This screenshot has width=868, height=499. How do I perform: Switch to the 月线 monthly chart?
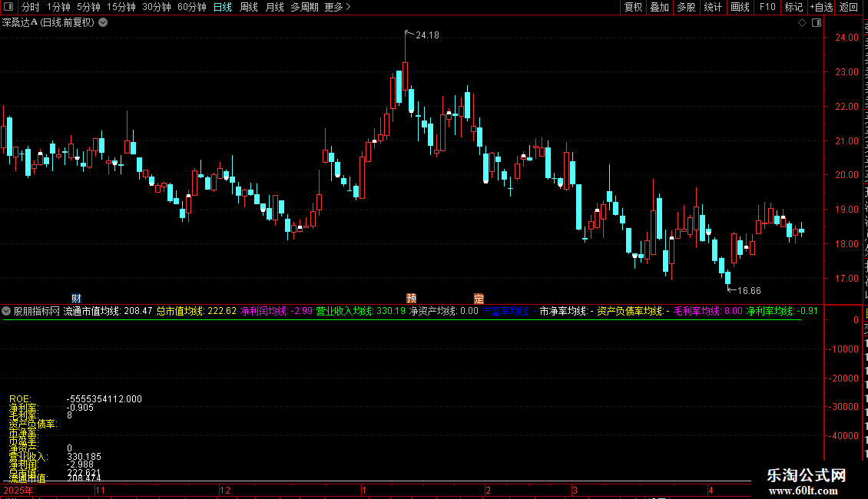point(274,7)
